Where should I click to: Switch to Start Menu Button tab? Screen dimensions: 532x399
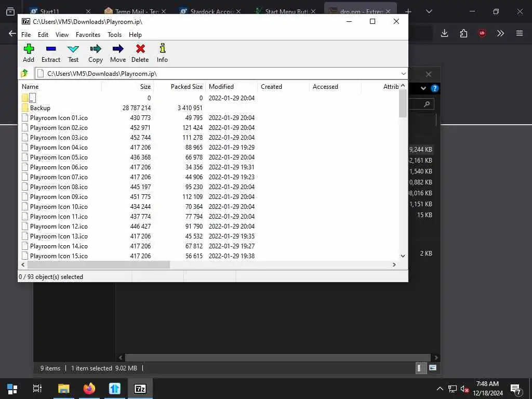pyautogui.click(x=285, y=11)
